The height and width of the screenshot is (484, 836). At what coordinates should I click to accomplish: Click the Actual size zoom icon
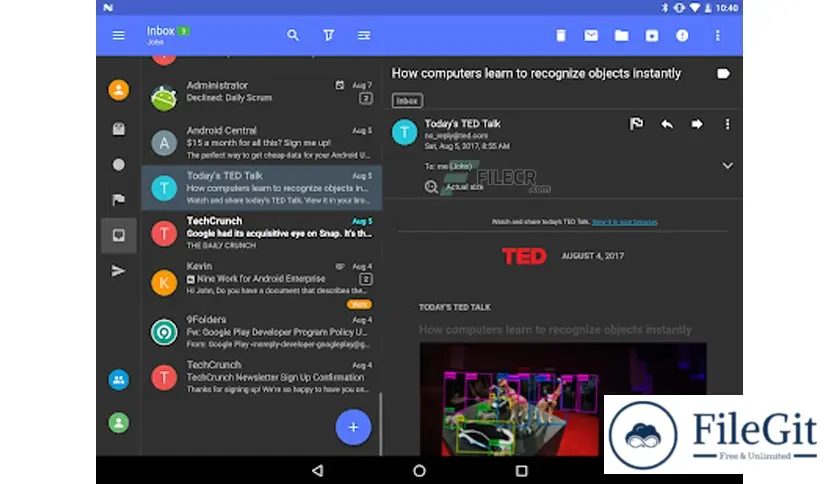431,187
